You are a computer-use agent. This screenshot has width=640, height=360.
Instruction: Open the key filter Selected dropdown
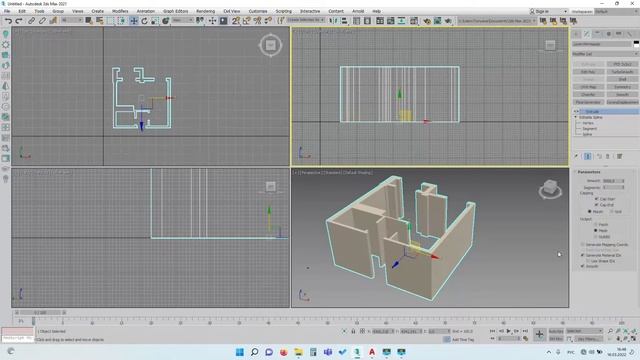[584, 331]
